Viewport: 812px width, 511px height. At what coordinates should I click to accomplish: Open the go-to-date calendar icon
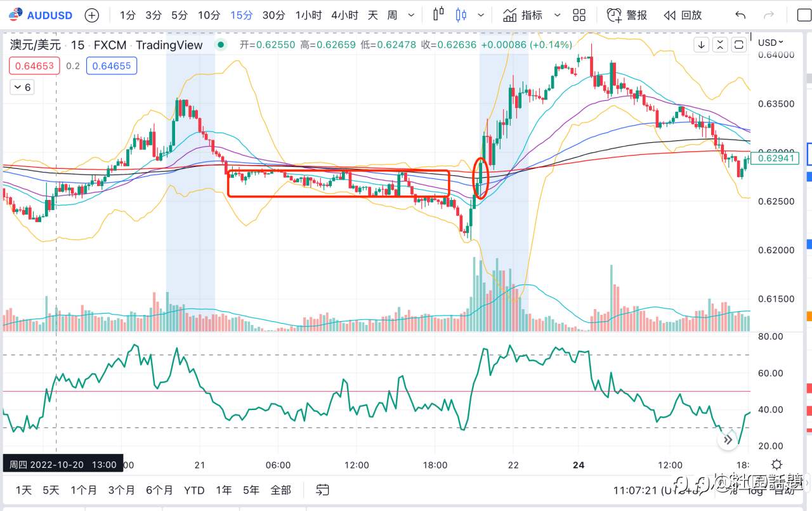coord(323,490)
